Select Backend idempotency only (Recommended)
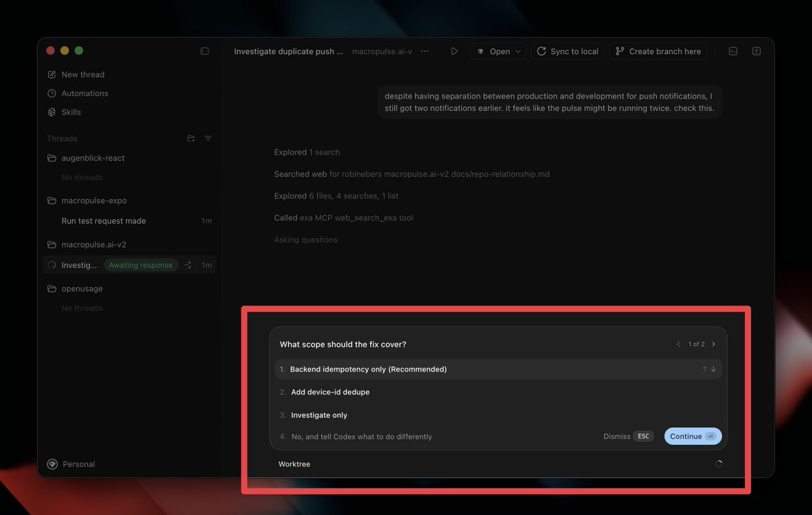812x515 pixels. pos(498,370)
